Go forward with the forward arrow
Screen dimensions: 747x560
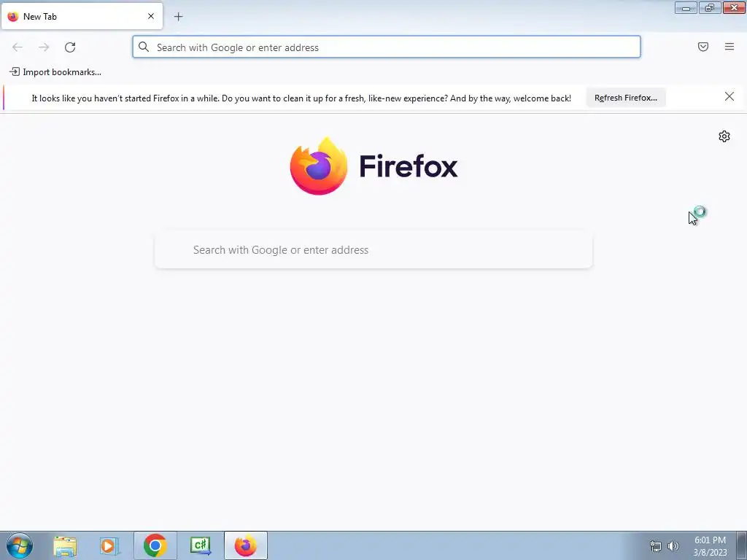44,47
